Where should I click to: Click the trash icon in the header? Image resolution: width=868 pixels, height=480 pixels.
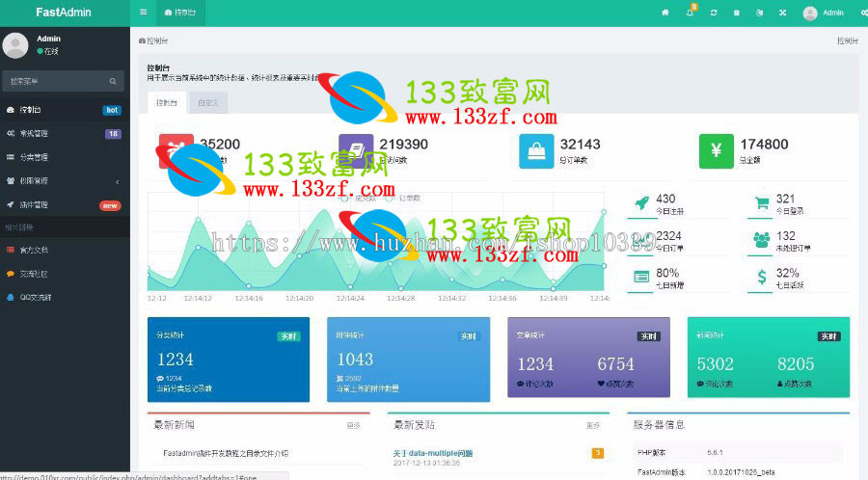737,13
